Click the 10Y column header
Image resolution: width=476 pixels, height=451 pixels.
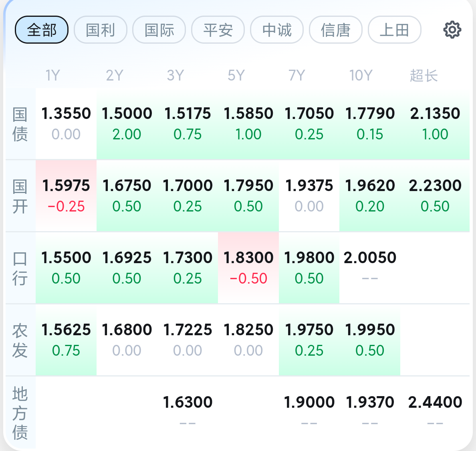pos(361,75)
